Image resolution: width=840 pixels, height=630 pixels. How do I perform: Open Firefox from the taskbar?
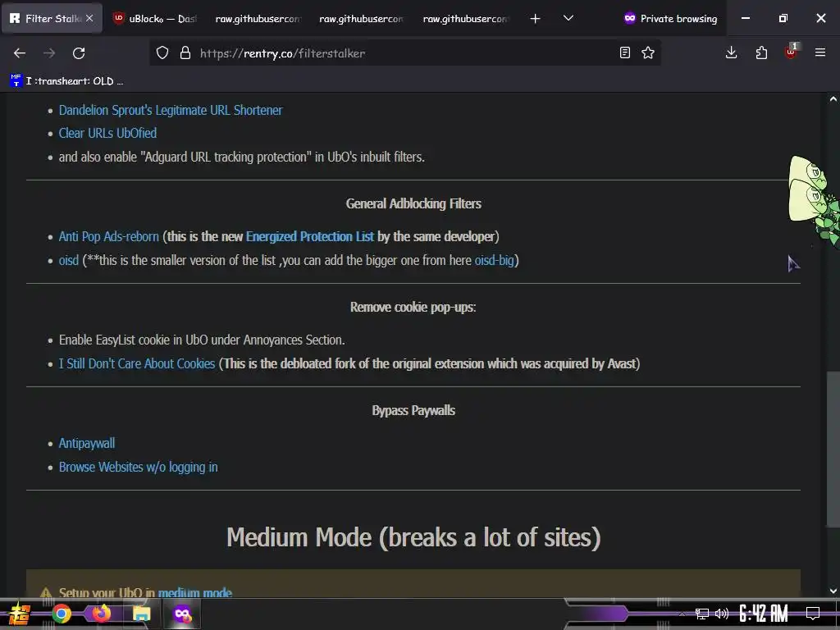coord(101,613)
